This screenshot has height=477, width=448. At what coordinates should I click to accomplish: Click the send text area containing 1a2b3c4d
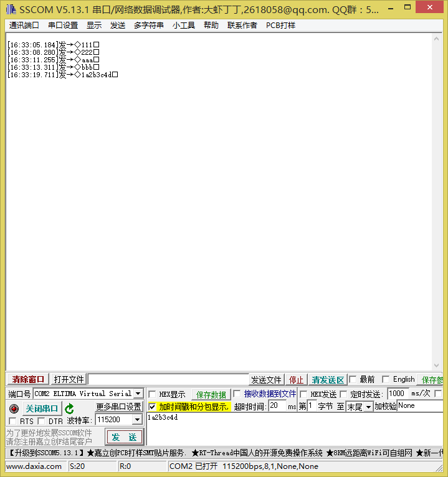click(x=294, y=429)
